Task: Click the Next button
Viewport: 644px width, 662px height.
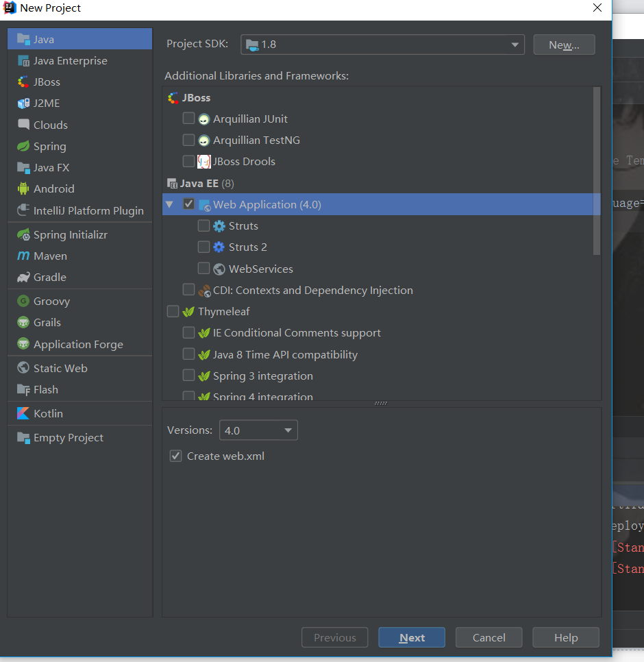Action: pyautogui.click(x=412, y=637)
